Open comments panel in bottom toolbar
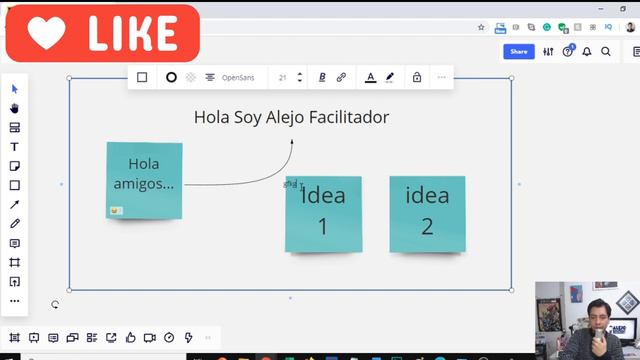Image resolution: width=640 pixels, height=360 pixels. point(53,338)
